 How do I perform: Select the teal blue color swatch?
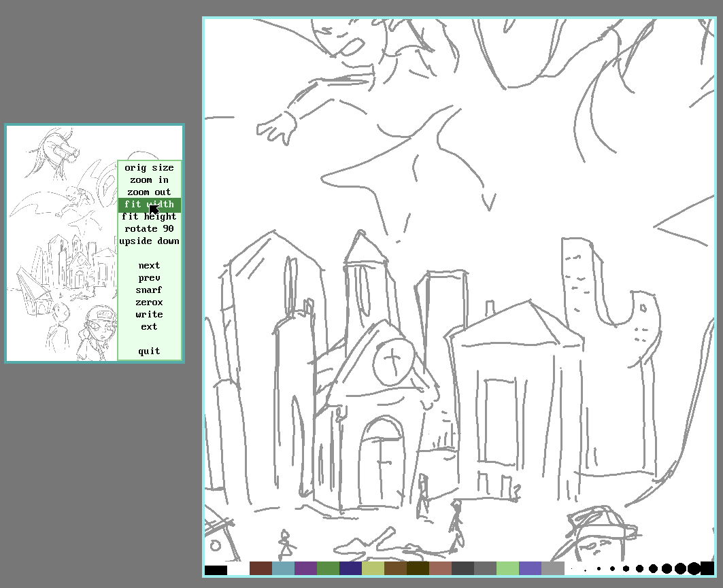(283, 569)
